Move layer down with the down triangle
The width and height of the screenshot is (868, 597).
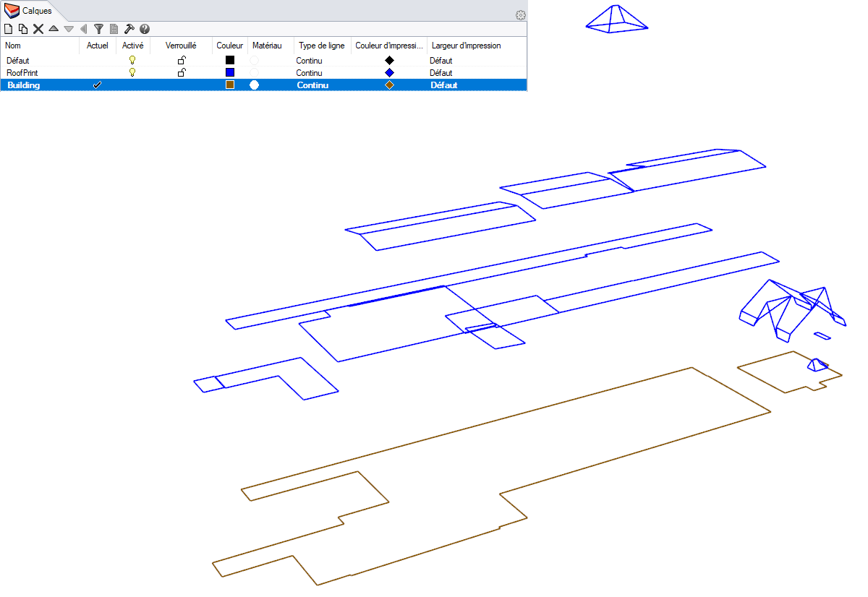[69, 29]
